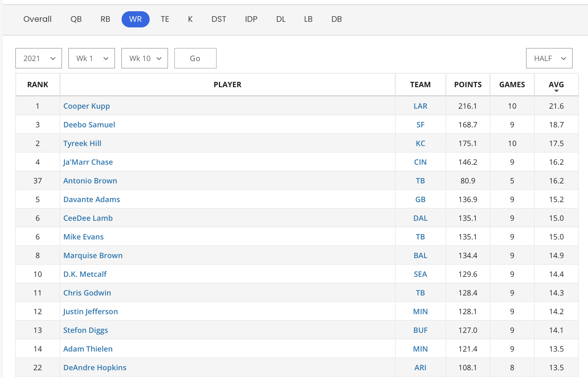Select the LB tab
The width and height of the screenshot is (588, 378).
click(x=308, y=19)
